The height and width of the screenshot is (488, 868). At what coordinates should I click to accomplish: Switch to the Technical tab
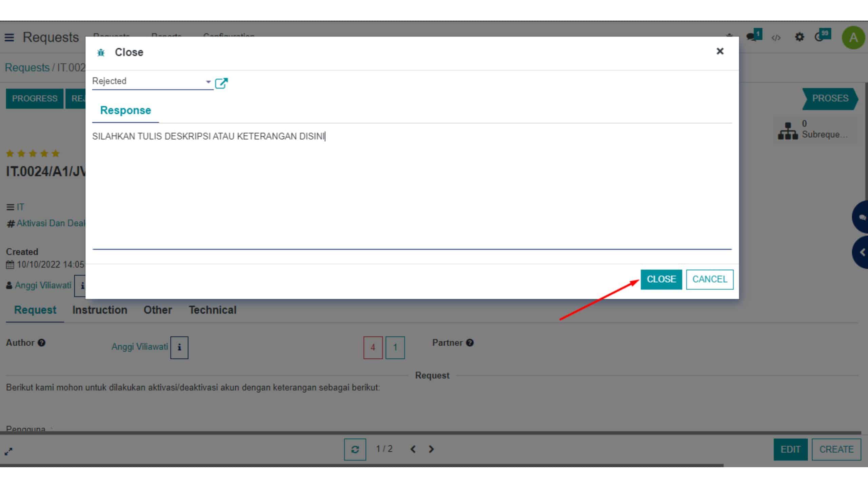[213, 310]
